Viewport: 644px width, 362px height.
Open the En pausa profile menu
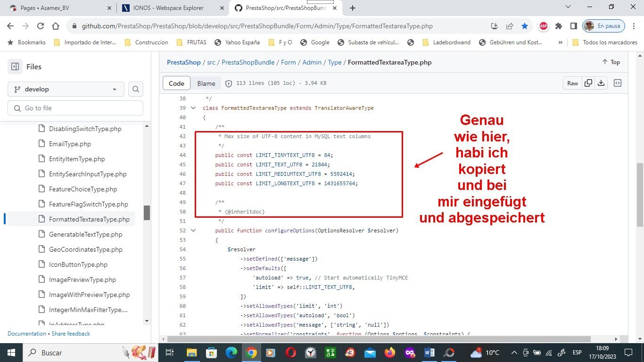point(604,26)
